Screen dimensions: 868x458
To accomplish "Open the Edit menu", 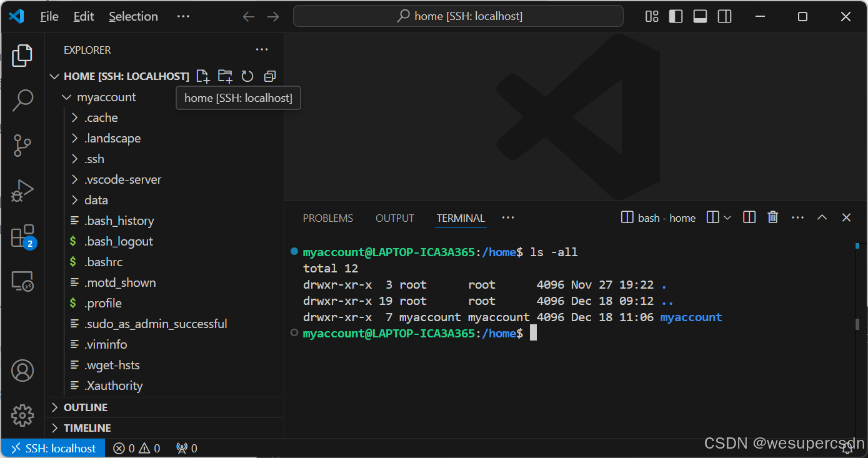I will pyautogui.click(x=84, y=16).
